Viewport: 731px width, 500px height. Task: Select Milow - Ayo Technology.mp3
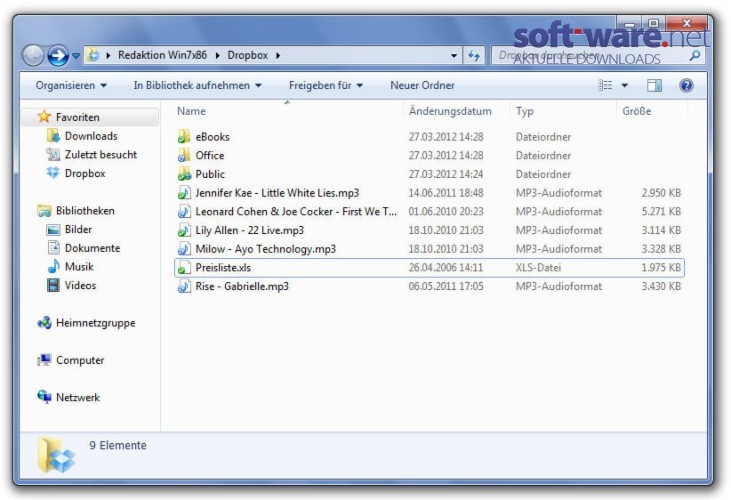pos(265,248)
